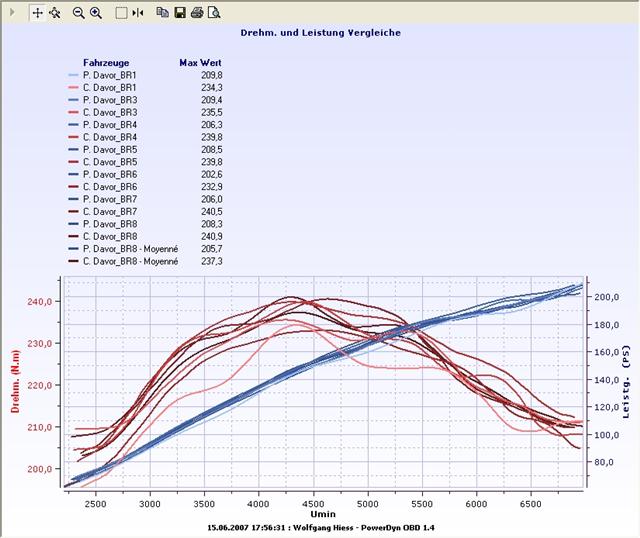Select C. Davor_BR8 - Moyenné legend entry

130,261
